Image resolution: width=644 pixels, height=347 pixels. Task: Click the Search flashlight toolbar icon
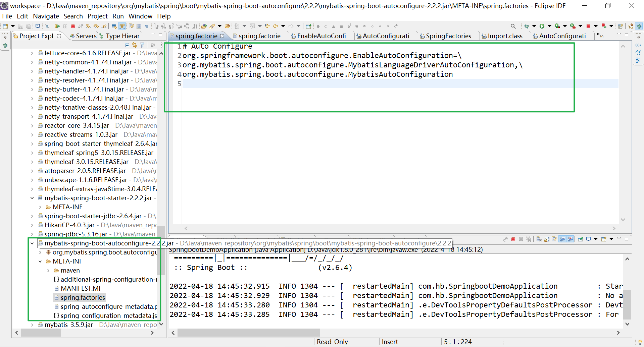coord(212,26)
